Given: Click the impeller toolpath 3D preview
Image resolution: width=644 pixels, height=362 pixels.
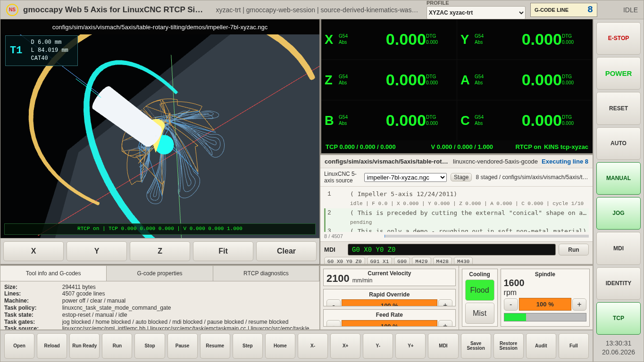Looking at the screenshot, I should [160, 136].
